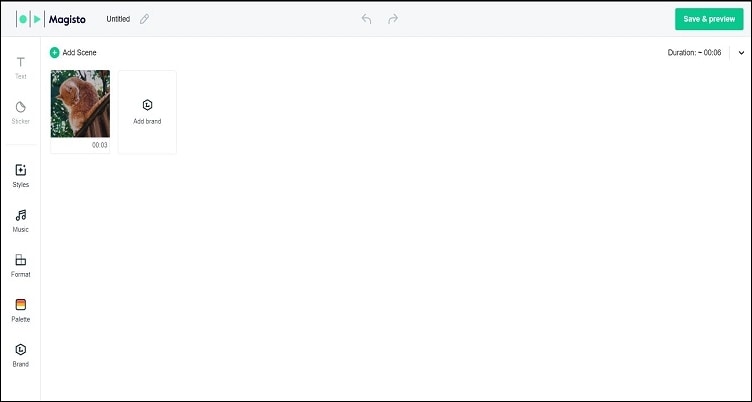
Task: Click the Duration ~00:06 label
Action: point(694,53)
